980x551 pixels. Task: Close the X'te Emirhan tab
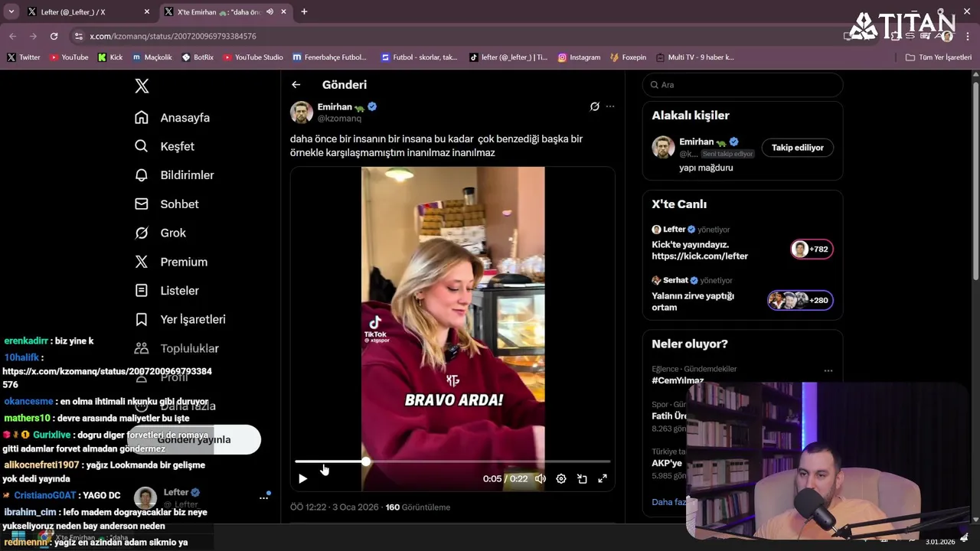tap(283, 12)
